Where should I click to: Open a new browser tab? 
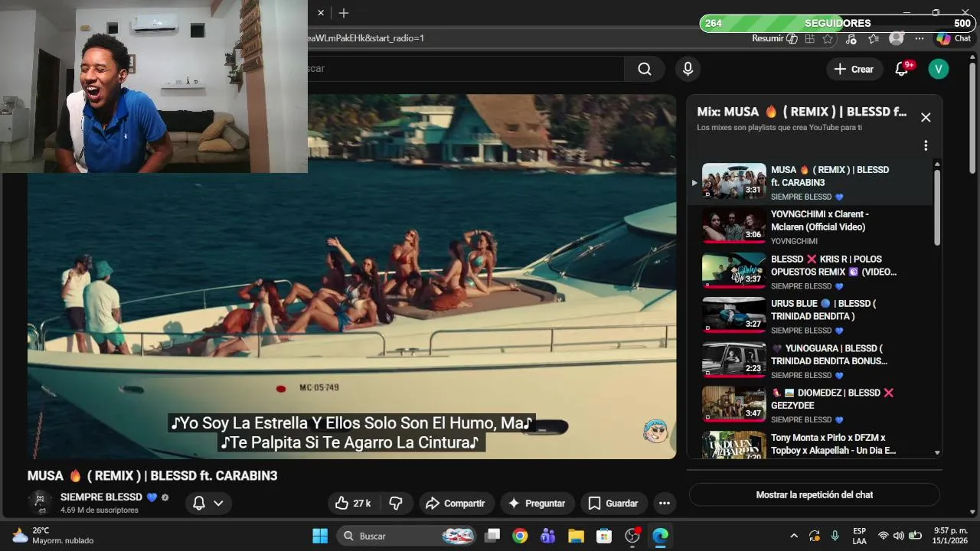(x=344, y=13)
